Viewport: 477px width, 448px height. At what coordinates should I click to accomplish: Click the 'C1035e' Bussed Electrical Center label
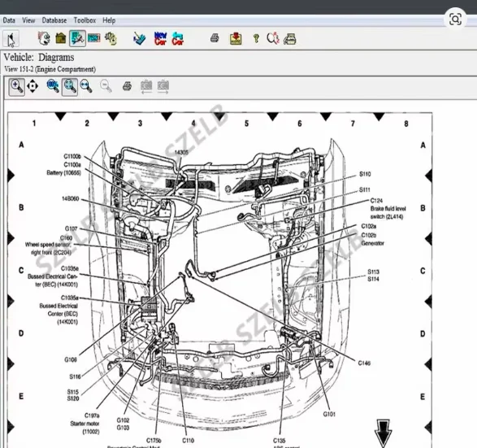70,268
